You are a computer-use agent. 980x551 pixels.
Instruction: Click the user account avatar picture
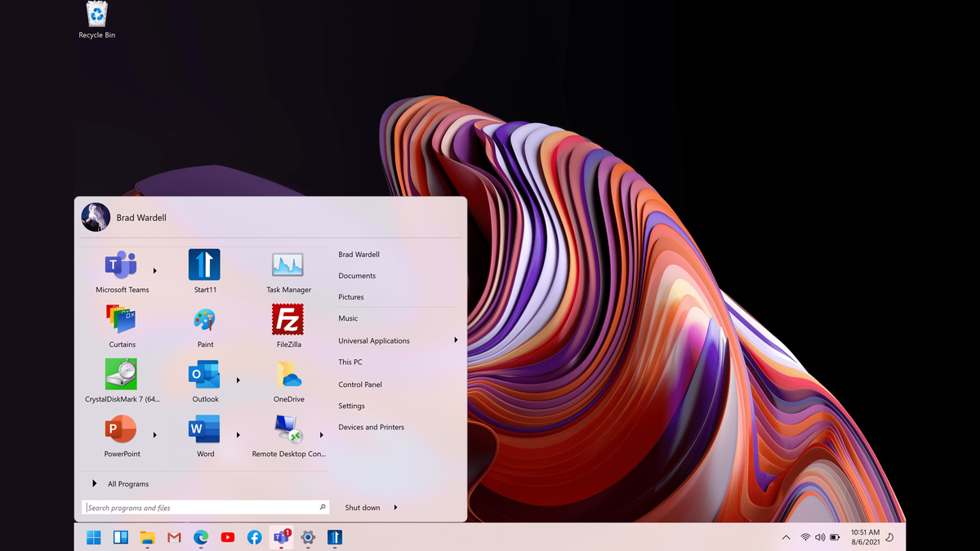coord(96,217)
